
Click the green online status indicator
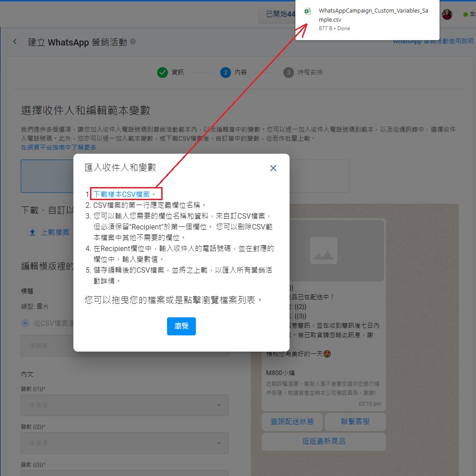point(465,14)
